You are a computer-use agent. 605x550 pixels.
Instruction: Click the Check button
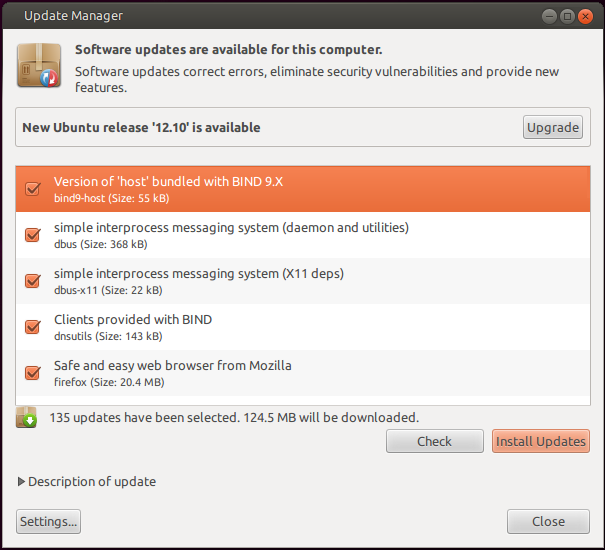point(434,441)
